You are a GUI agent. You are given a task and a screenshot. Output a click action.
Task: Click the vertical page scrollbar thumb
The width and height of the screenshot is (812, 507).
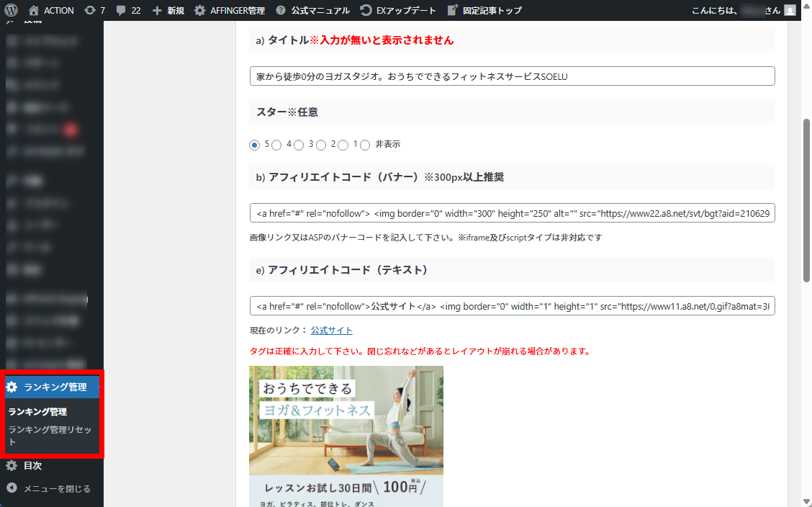[x=806, y=200]
